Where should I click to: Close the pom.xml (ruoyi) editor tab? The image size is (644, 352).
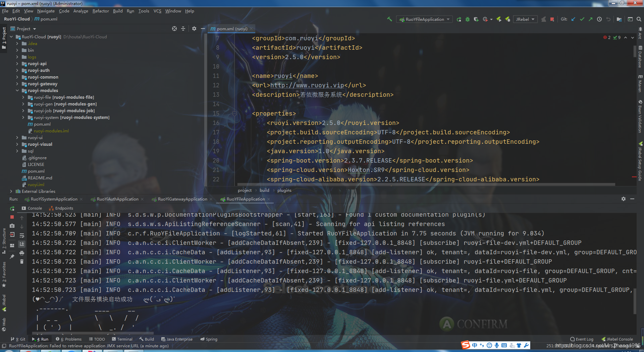coord(251,29)
